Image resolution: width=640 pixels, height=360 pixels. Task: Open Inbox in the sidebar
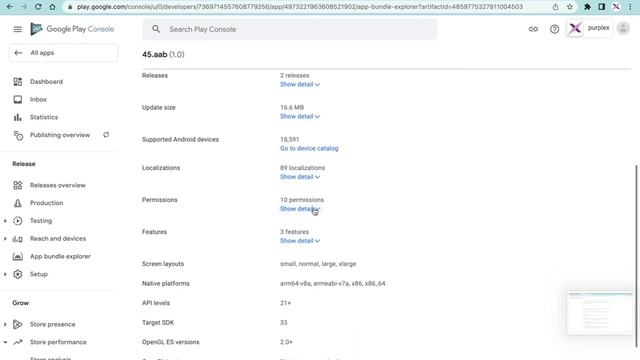coord(38,100)
